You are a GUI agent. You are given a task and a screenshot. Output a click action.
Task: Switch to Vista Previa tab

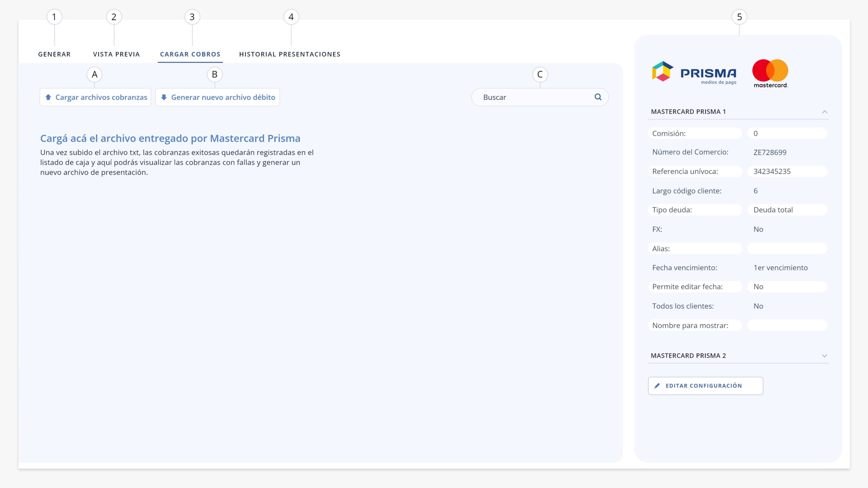tap(116, 54)
